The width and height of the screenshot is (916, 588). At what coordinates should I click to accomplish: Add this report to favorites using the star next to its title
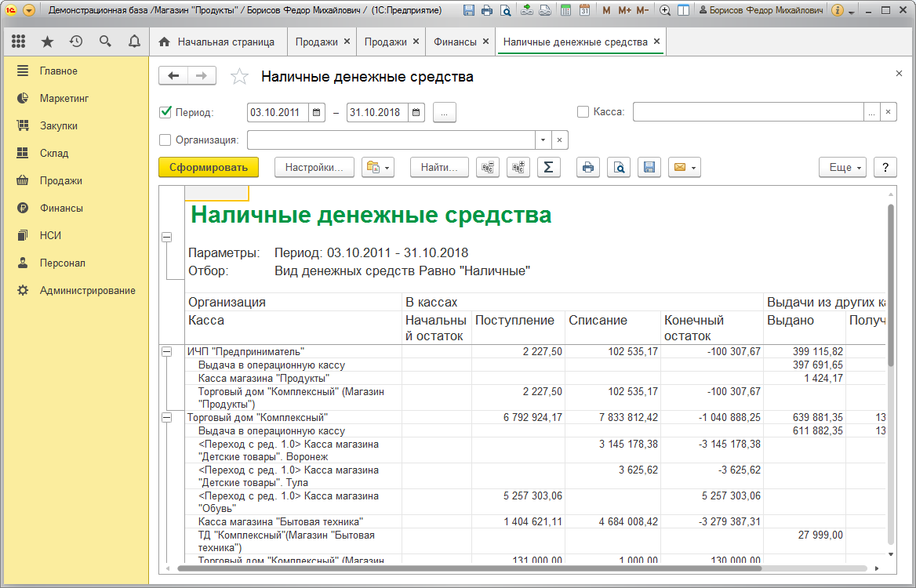click(239, 77)
